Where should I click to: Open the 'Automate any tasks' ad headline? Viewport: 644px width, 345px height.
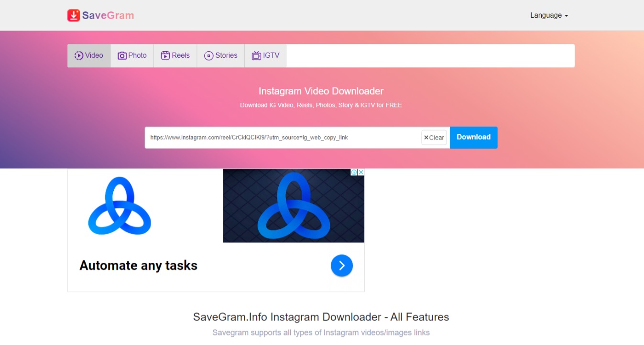tap(139, 265)
